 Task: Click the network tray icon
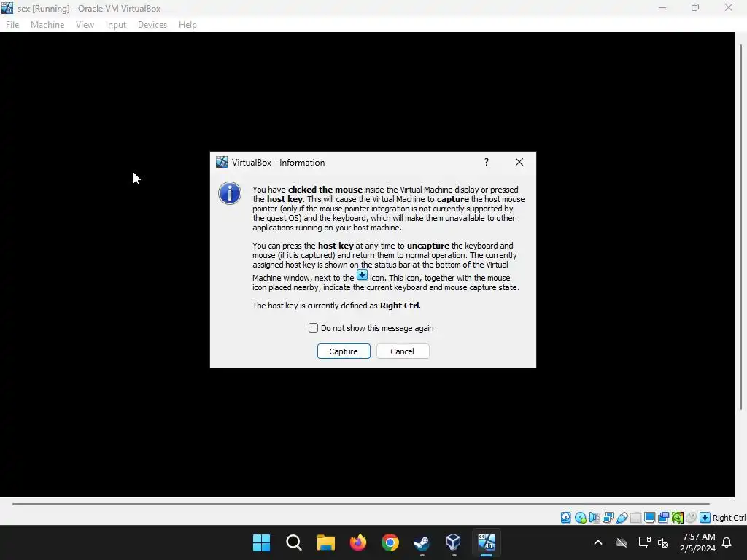click(x=645, y=542)
